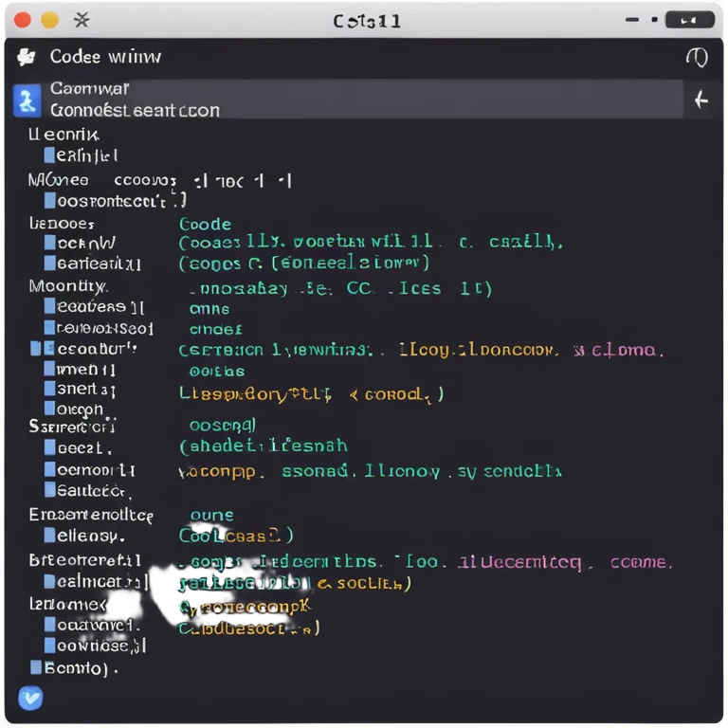Click the 'NAGnee' group heading
Screen dimensions: 728x728
click(58, 180)
